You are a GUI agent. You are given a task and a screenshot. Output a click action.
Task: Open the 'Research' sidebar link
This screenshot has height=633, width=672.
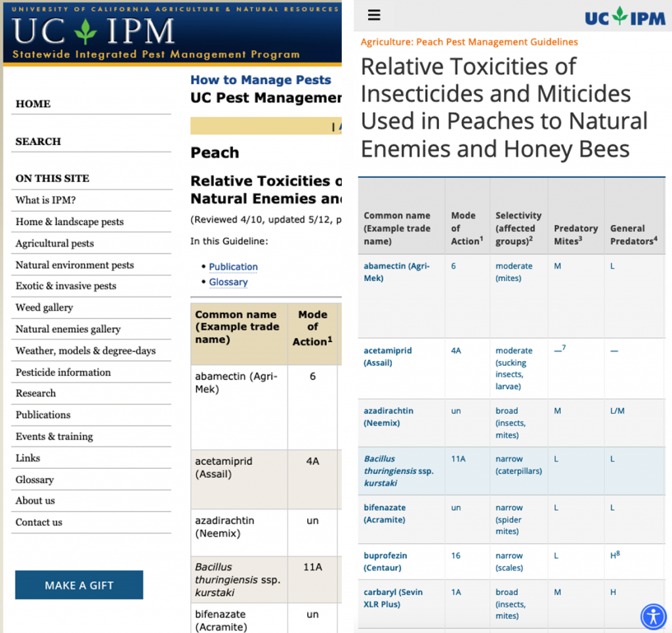[35, 393]
